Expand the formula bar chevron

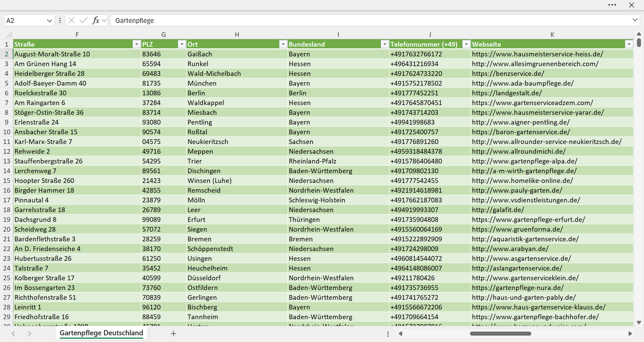[635, 20]
